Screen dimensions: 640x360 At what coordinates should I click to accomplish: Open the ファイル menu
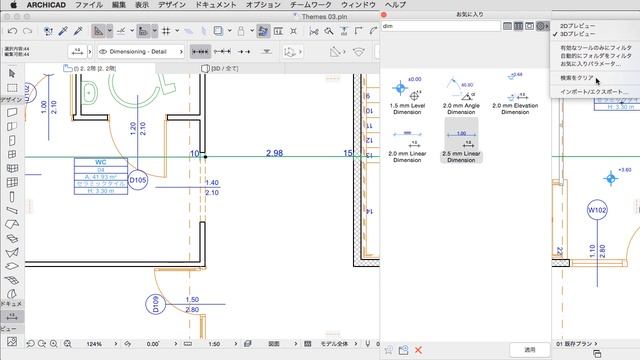[x=89, y=5]
